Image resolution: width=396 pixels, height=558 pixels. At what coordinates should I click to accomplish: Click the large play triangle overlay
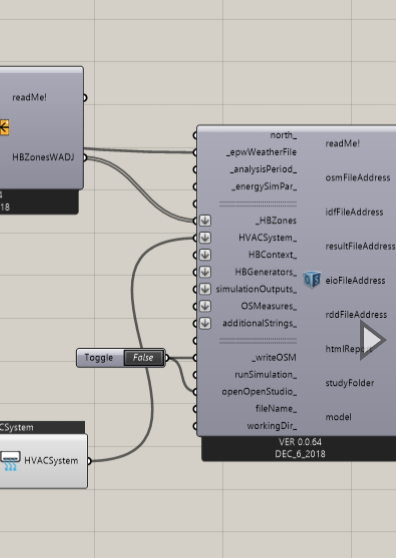point(372,340)
